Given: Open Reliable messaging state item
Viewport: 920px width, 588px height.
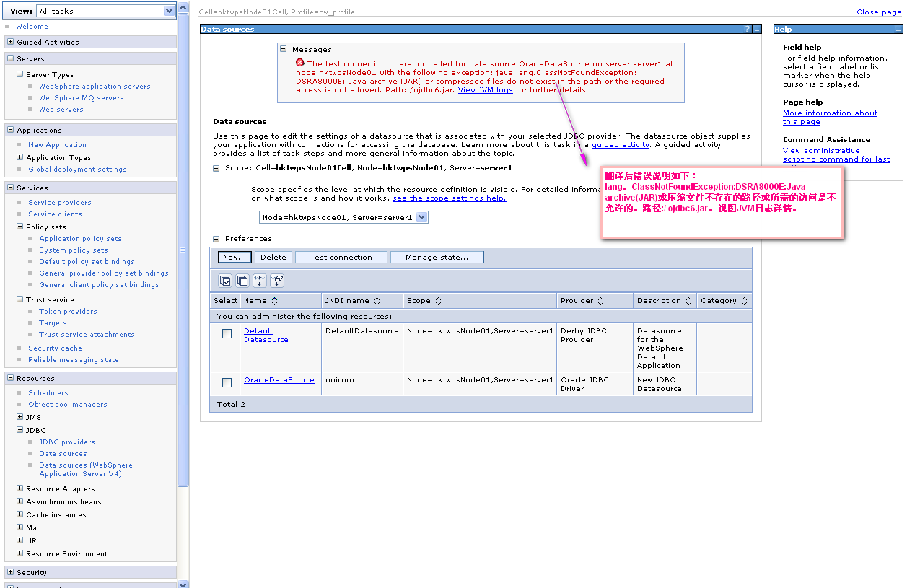Looking at the screenshot, I should coord(74,360).
